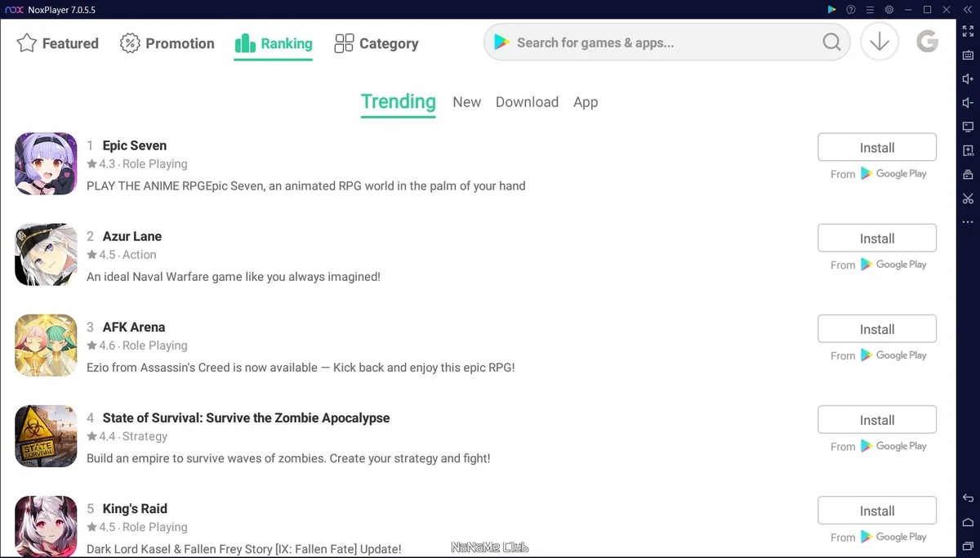Open Play Store icon in title bar
Image resolution: width=980 pixels, height=558 pixels.
(831, 9)
